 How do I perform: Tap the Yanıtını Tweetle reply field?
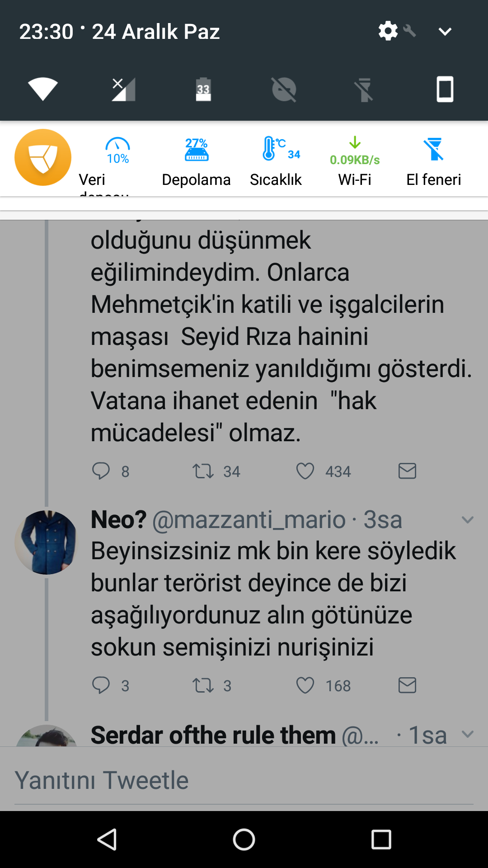(x=244, y=780)
